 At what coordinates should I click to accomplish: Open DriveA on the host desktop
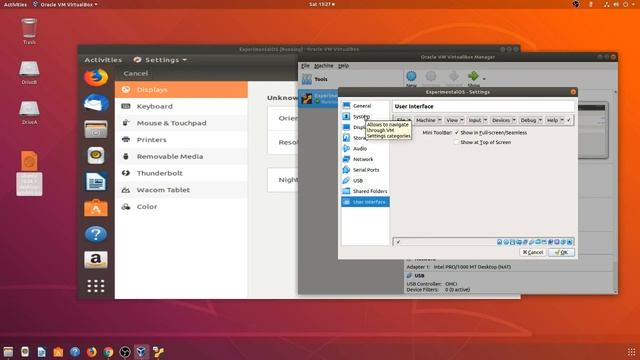[29, 112]
